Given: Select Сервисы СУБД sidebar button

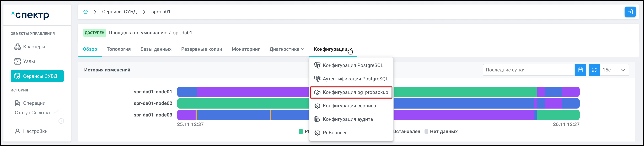Looking at the screenshot, I should (x=37, y=76).
